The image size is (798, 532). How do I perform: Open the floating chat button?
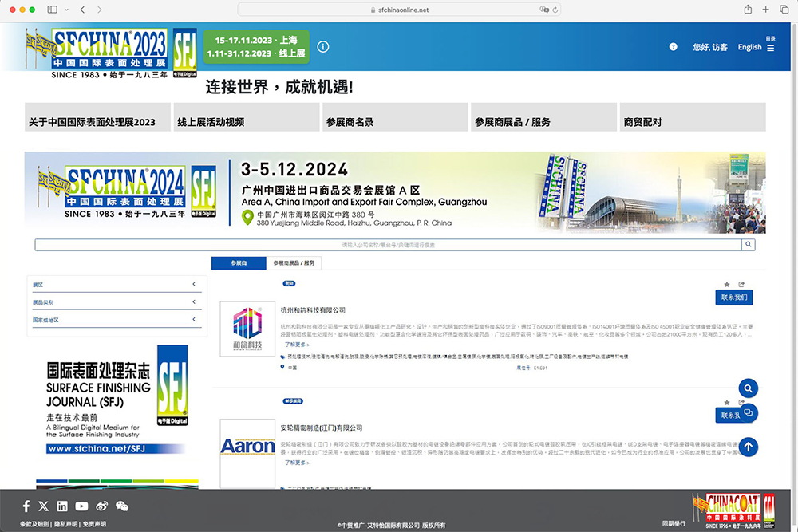tap(749, 412)
